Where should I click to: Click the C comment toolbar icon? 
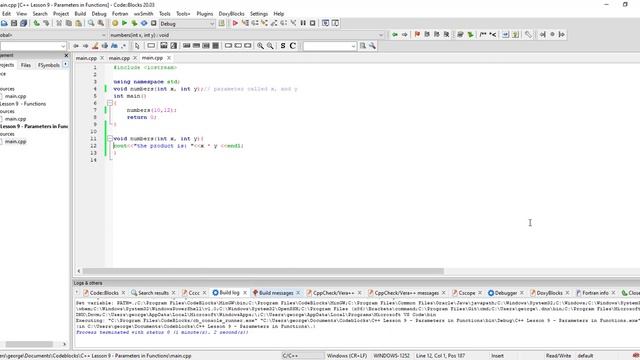click(293, 46)
